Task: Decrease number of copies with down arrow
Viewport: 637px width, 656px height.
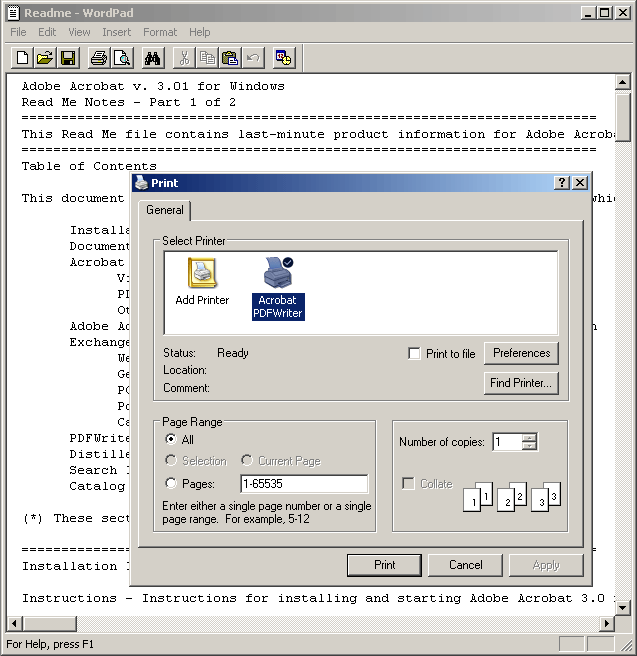Action: pos(529,446)
